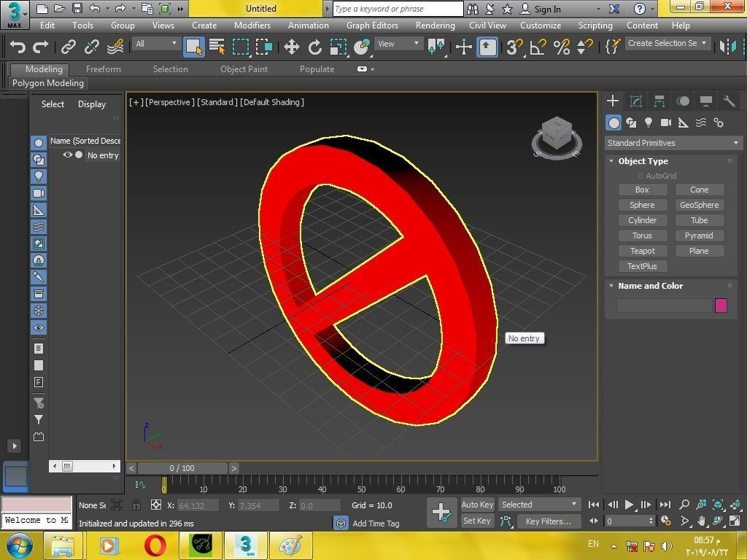Collapse the Name and Color rollout
The height and width of the screenshot is (560, 747).
tap(611, 286)
